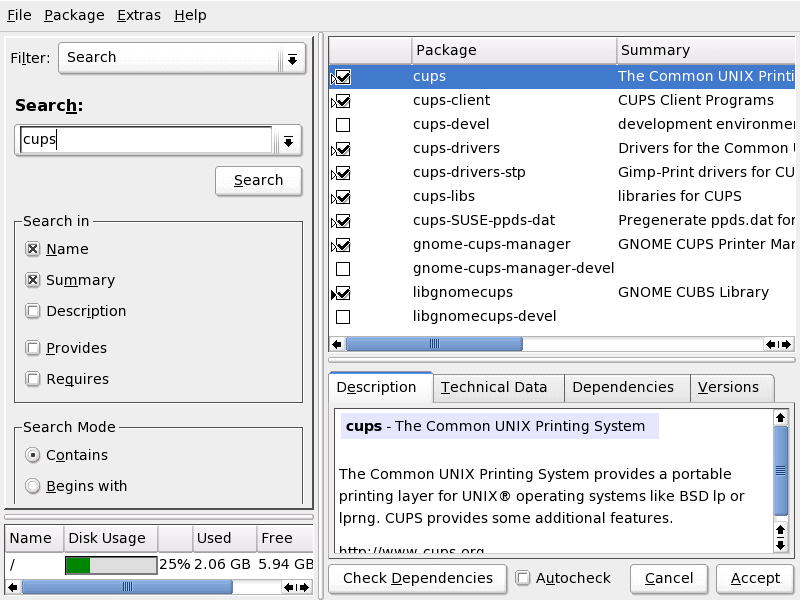Switch to the Technical Data tab

point(494,387)
